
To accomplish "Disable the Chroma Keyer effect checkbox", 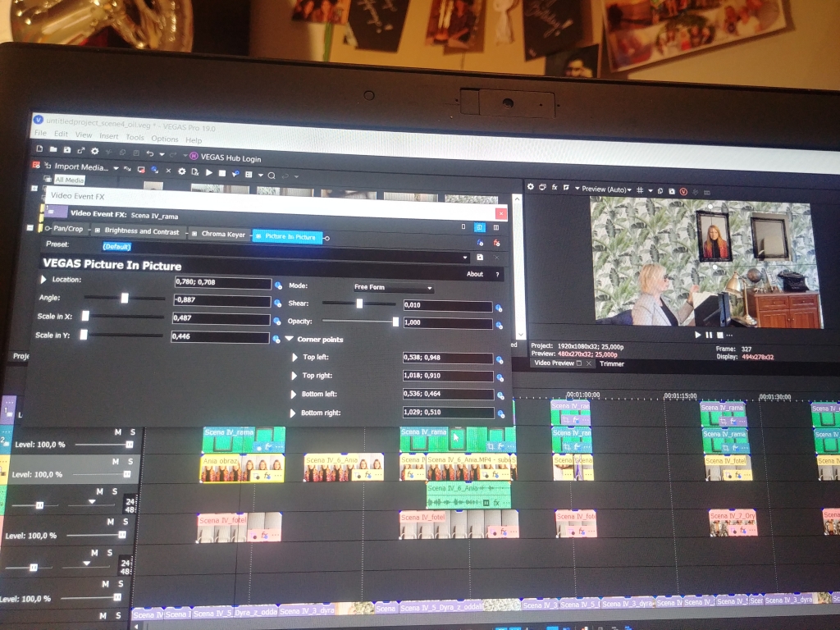I will coord(194,234).
